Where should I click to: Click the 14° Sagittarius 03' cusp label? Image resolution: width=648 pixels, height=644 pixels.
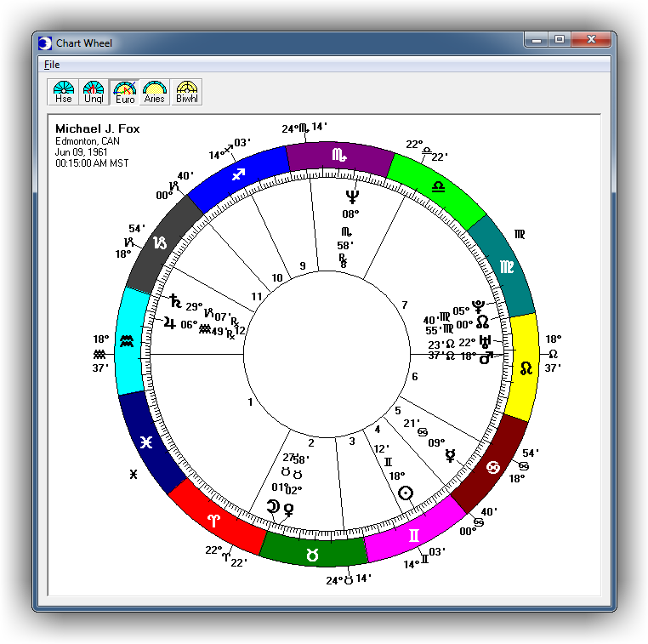point(230,149)
